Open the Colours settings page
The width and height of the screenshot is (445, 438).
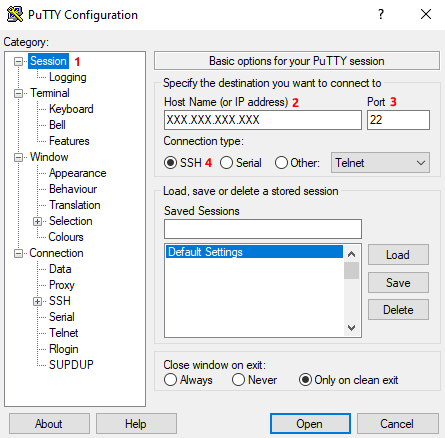tap(66, 237)
